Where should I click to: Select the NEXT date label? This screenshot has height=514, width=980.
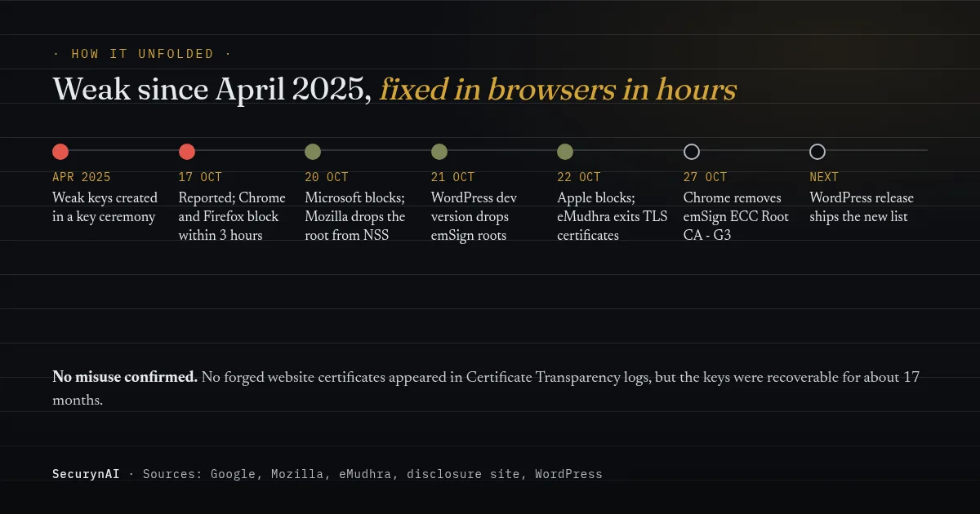824,177
